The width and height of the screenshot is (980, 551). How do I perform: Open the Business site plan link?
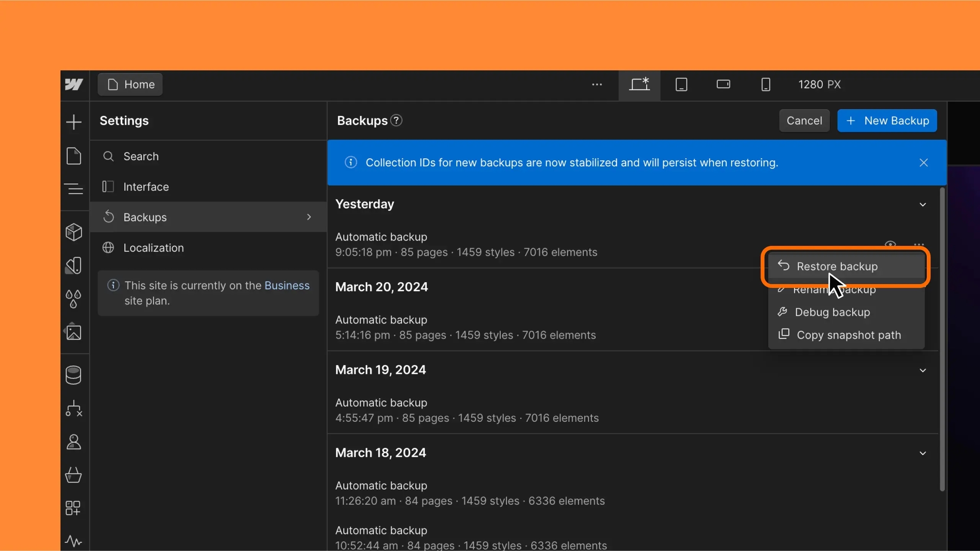pos(287,285)
